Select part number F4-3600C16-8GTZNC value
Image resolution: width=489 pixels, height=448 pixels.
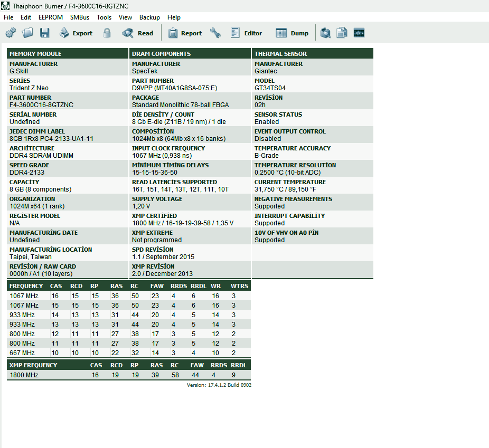coord(42,104)
